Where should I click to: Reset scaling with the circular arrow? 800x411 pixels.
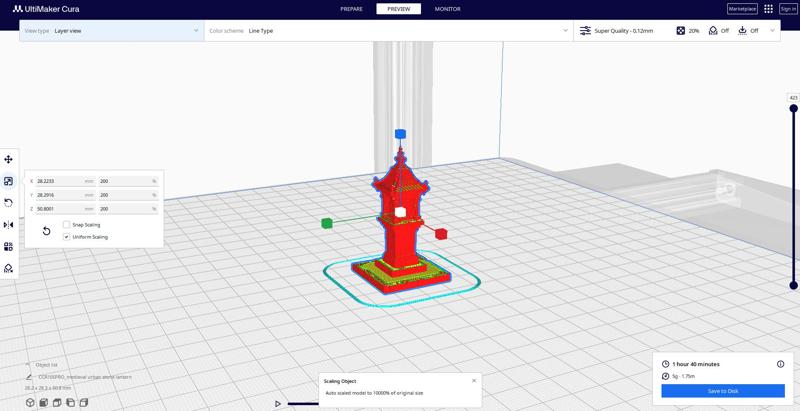(x=46, y=231)
